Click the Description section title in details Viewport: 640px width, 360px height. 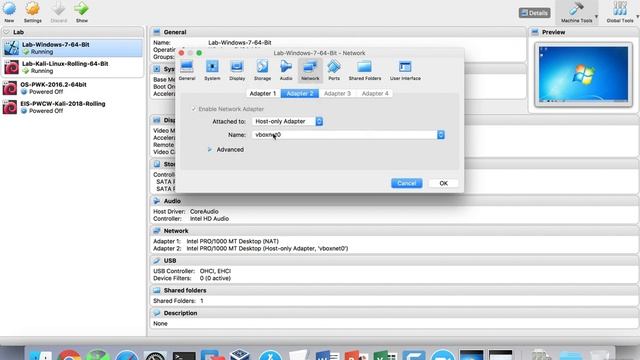click(x=180, y=313)
